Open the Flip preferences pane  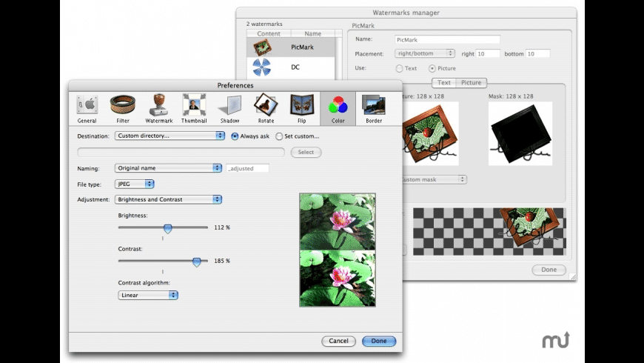click(x=302, y=109)
